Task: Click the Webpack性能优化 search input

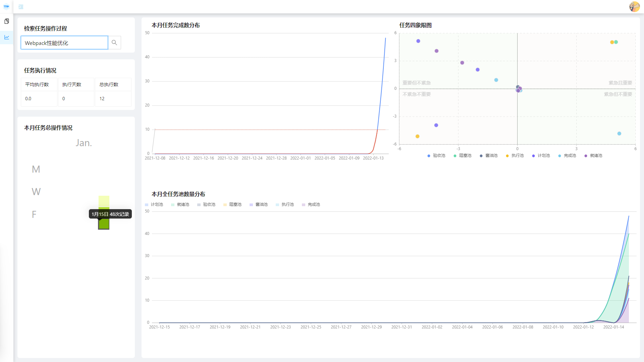Action: (x=64, y=43)
